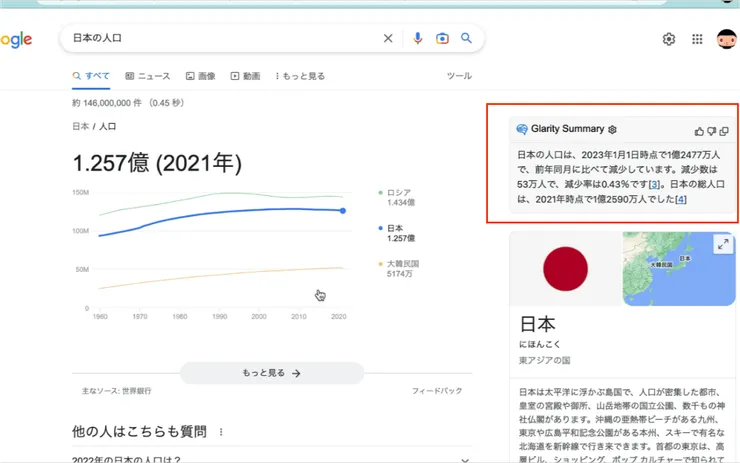Open citation link [4] in the summary
The width and height of the screenshot is (740, 463).
coord(681,200)
